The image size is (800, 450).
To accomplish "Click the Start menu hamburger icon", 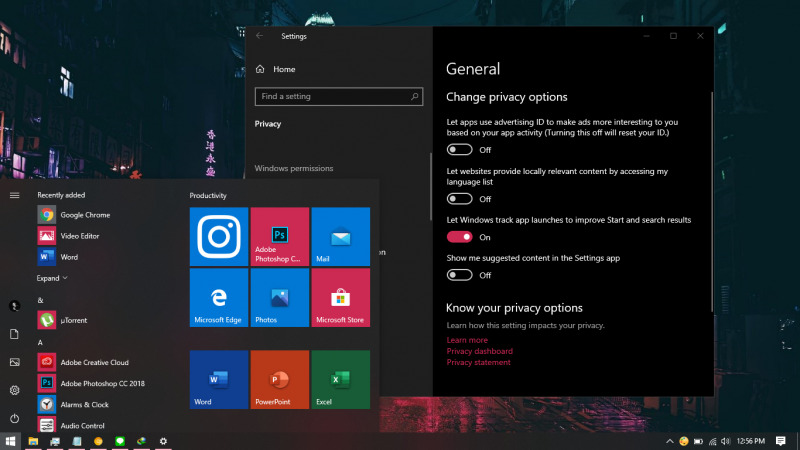I will pos(14,195).
